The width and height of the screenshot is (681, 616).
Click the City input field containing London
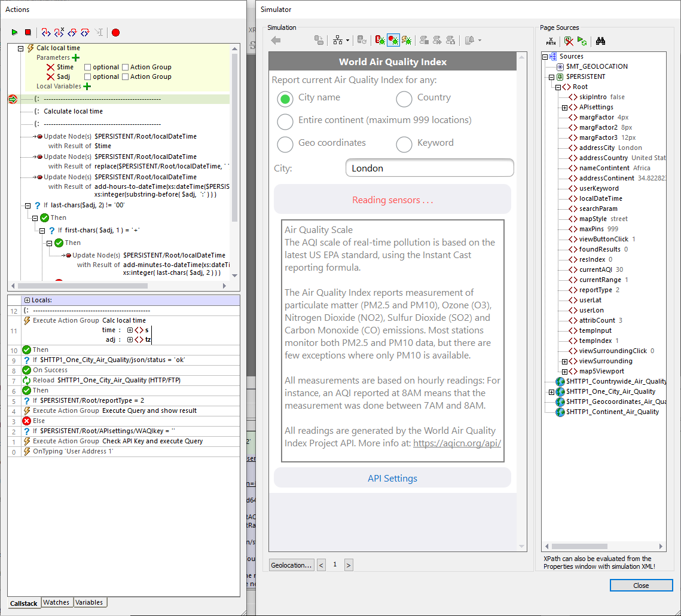(x=429, y=168)
